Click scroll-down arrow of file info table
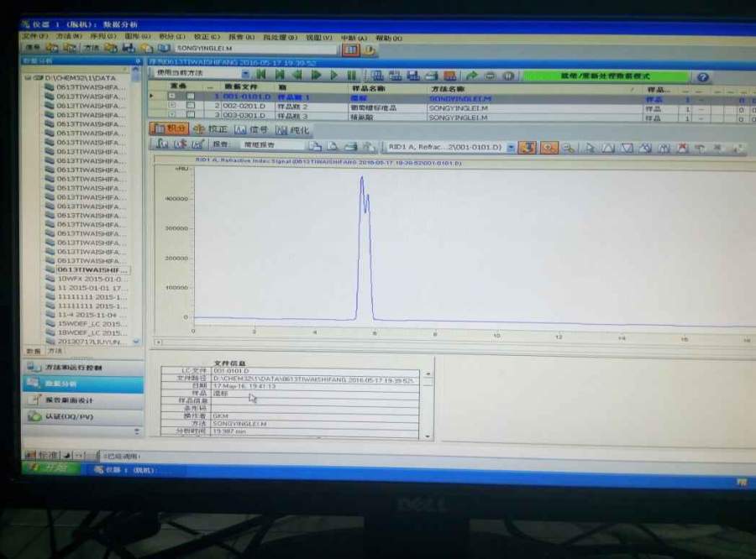 [x=428, y=436]
